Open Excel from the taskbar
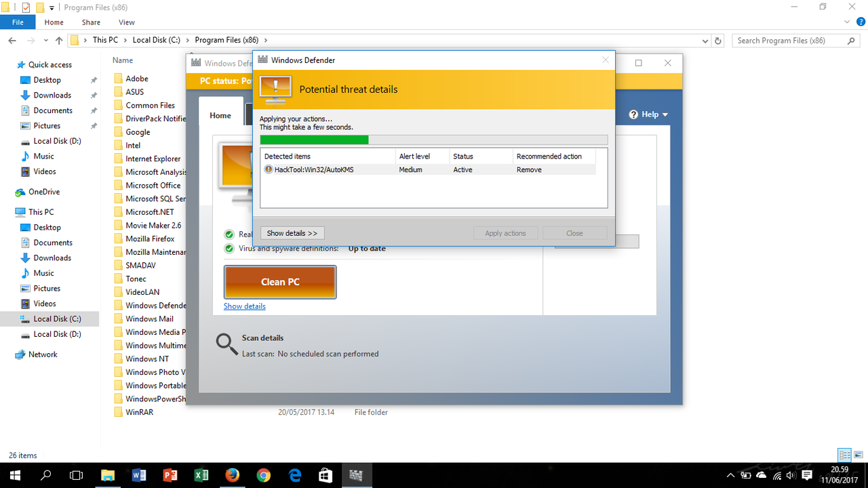 (x=201, y=475)
